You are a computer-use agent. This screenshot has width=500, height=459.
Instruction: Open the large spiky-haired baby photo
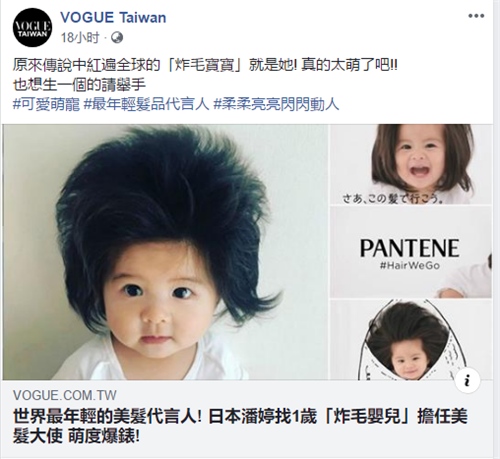pos(165,252)
